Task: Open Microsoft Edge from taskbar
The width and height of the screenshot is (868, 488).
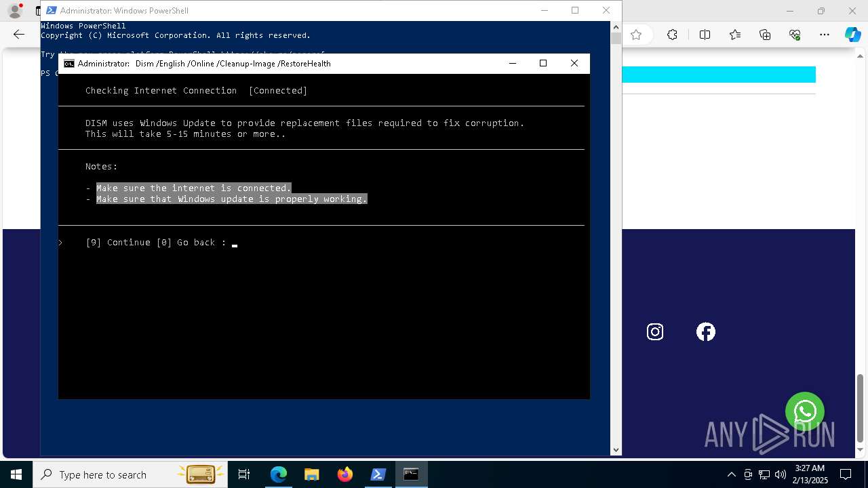Action: pos(279,474)
